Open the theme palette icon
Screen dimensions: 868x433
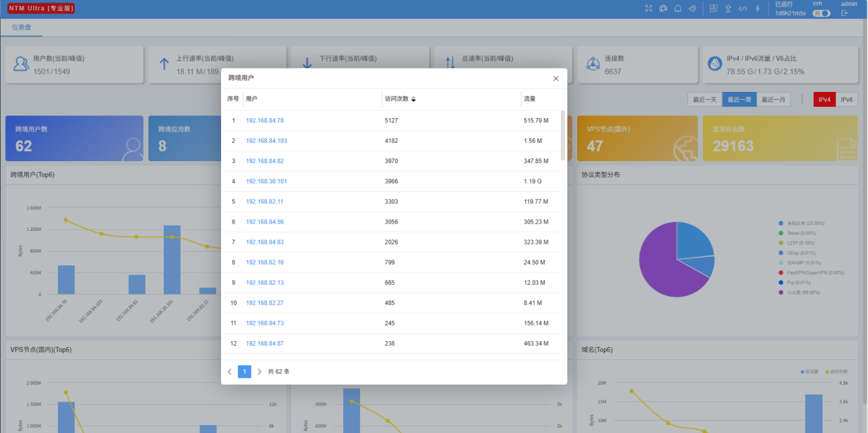663,8
